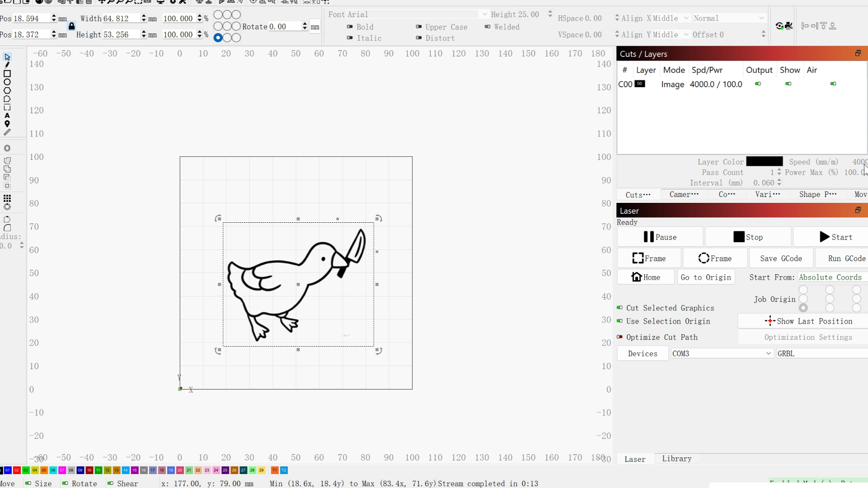Viewport: 868px width, 488px height.
Task: Toggle Output for layer C00
Action: tap(758, 84)
